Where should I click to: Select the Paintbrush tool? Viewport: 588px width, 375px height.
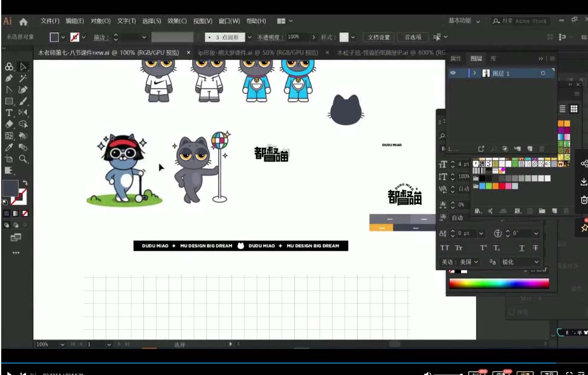(x=23, y=101)
